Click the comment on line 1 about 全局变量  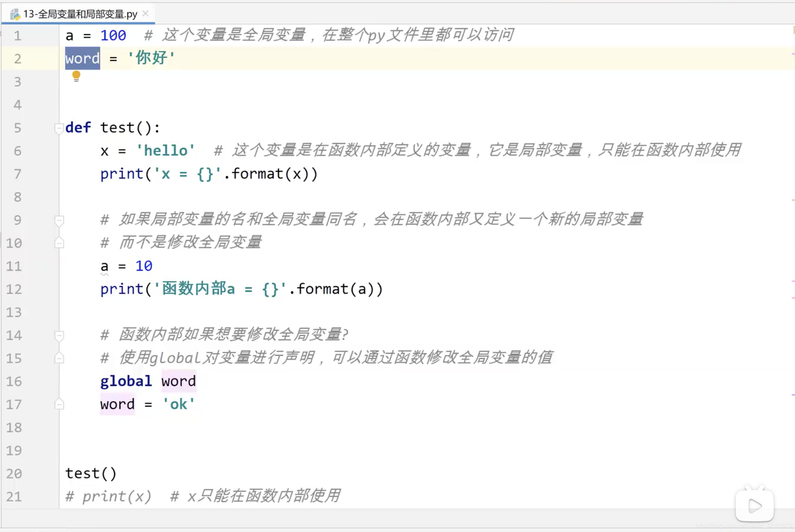click(329, 35)
